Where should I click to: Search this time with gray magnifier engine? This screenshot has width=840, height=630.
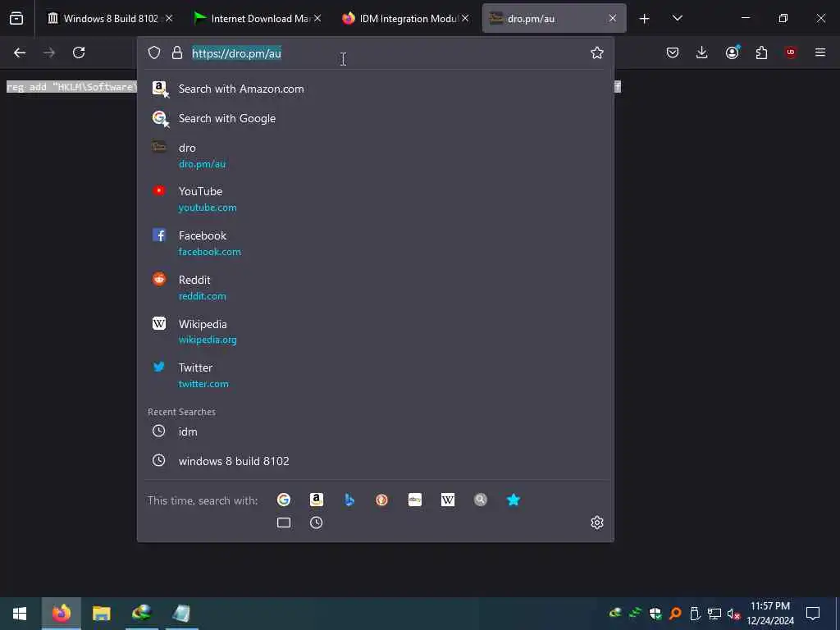point(481,500)
